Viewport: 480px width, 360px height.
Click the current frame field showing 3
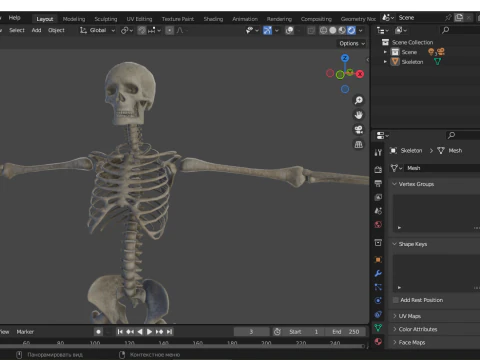pos(251,332)
